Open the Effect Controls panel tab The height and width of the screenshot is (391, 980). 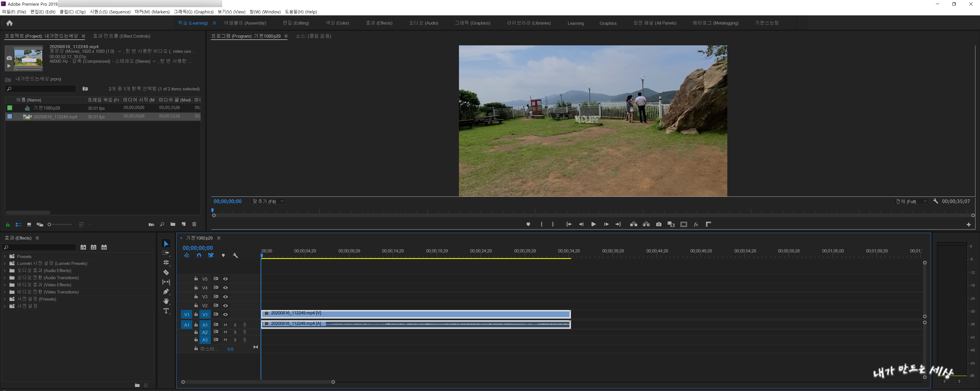pos(121,36)
